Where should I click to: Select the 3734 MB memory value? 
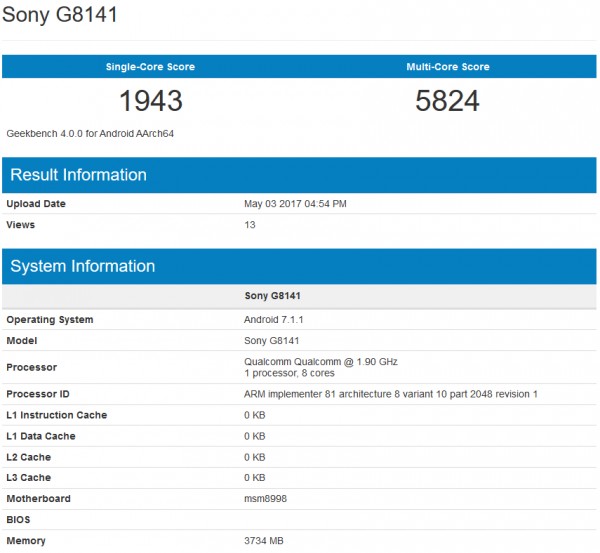[x=264, y=541]
